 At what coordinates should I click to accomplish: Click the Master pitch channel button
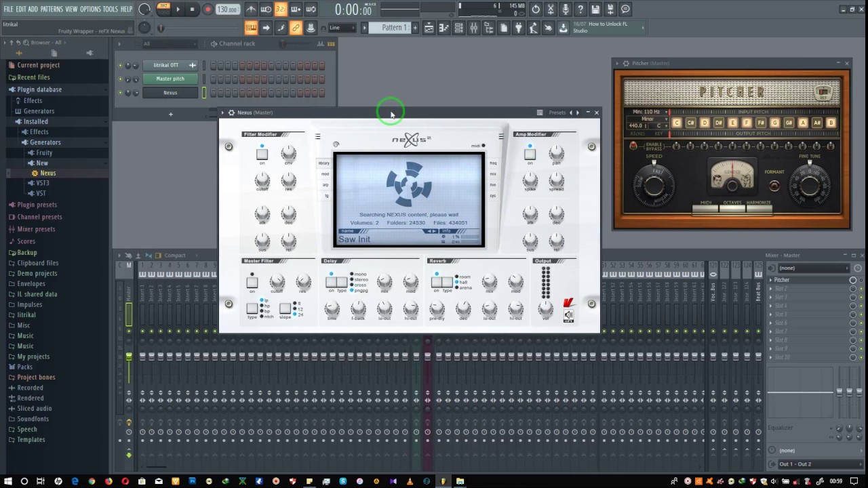(170, 79)
